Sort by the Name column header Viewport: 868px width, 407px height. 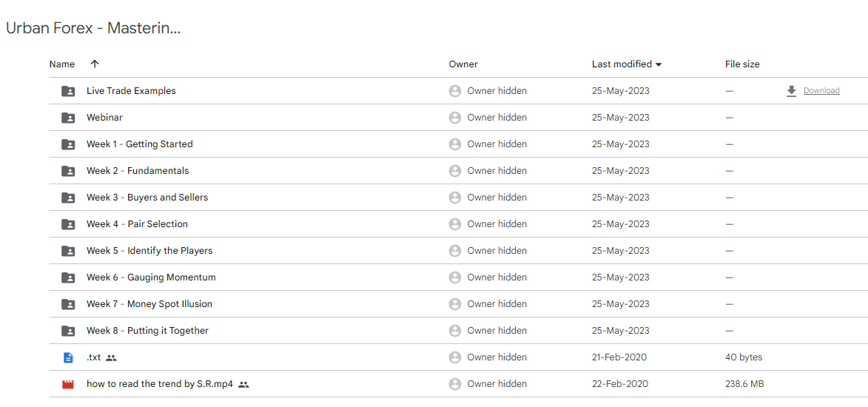click(x=62, y=64)
